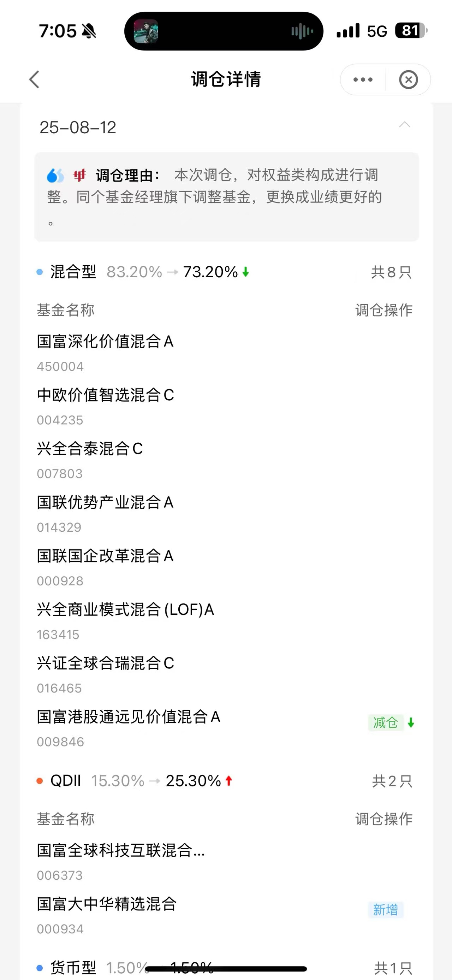The image size is (452, 980).
Task: Tap the battery indicator in the status bar
Action: pos(411,30)
